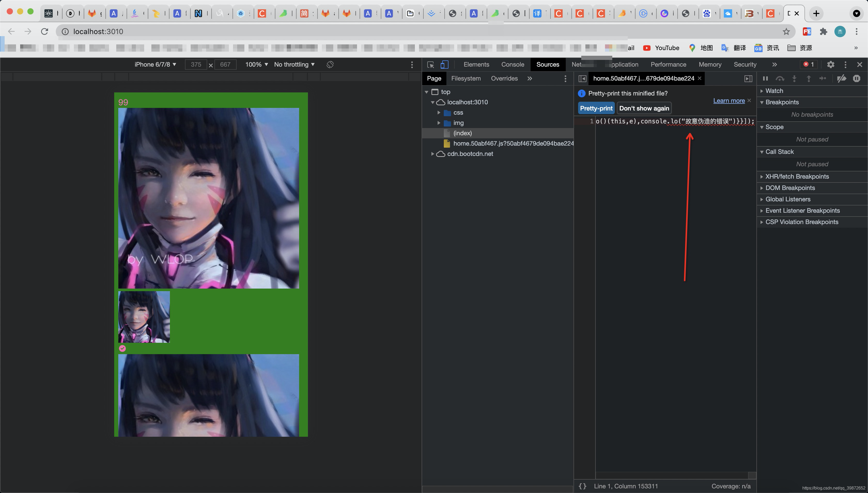Toggle deactivate breakpoints icon

pyautogui.click(x=842, y=78)
